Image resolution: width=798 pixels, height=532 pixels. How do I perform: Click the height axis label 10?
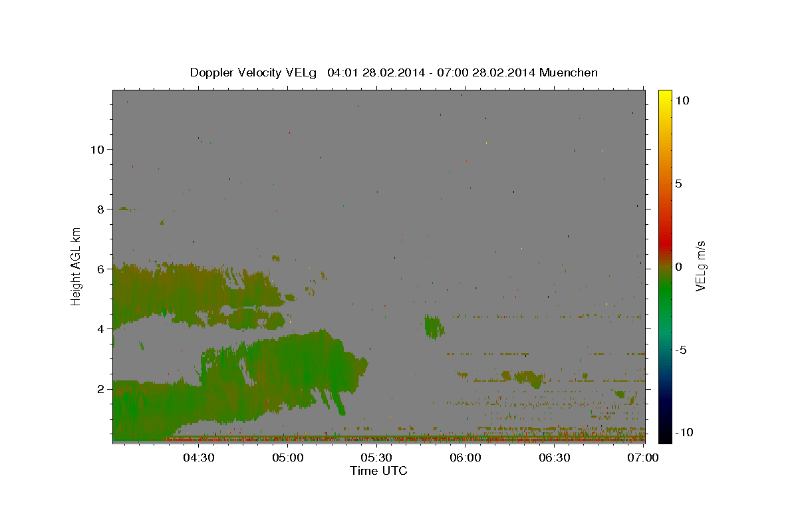pos(98,149)
